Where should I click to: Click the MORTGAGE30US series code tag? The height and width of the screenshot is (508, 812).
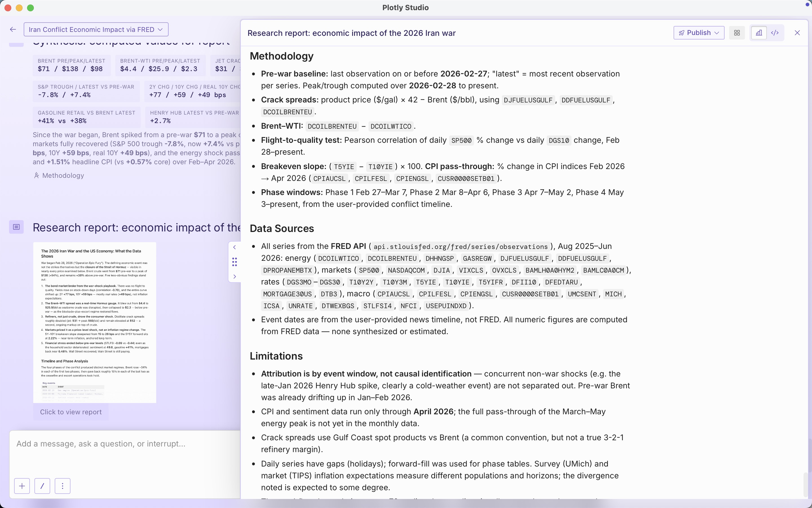point(288,294)
